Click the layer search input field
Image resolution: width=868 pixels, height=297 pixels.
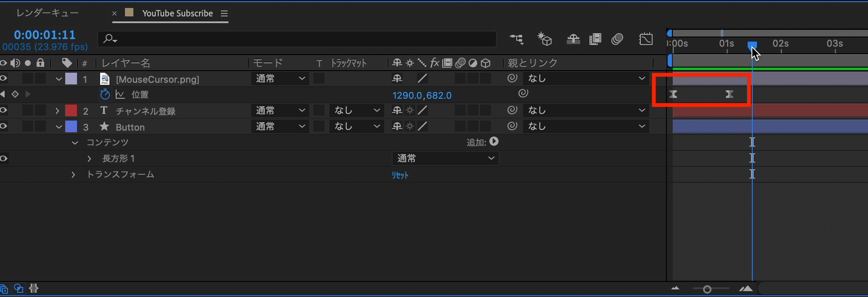[x=297, y=39]
